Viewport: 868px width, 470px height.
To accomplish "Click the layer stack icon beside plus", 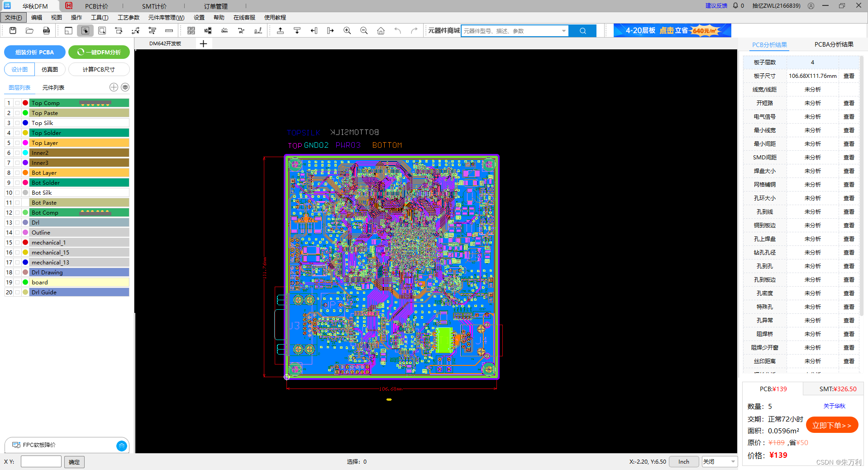I will (x=125, y=87).
